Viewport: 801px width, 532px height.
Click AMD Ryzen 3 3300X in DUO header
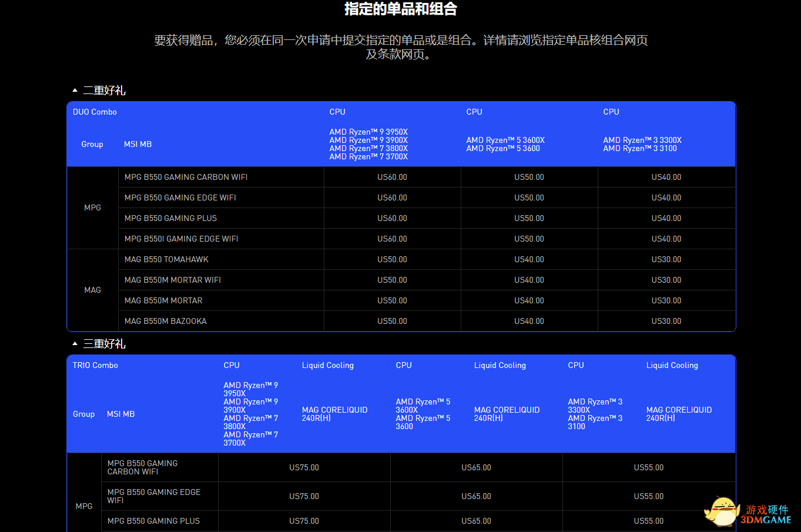642,140
